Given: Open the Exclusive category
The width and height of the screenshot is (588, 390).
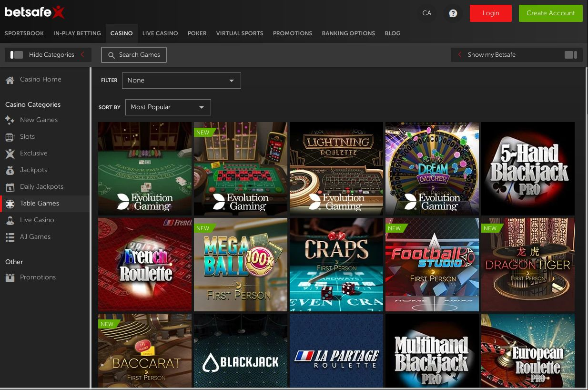Looking at the screenshot, I should (x=34, y=154).
